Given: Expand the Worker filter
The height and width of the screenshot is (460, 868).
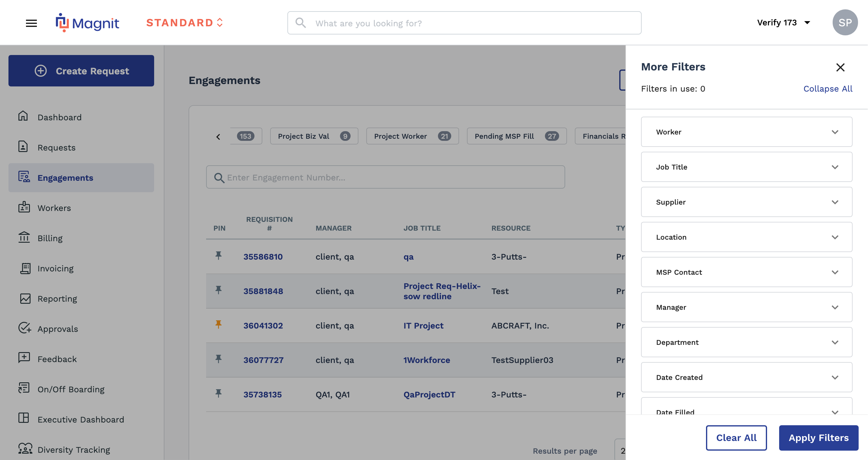Looking at the screenshot, I should [x=747, y=132].
